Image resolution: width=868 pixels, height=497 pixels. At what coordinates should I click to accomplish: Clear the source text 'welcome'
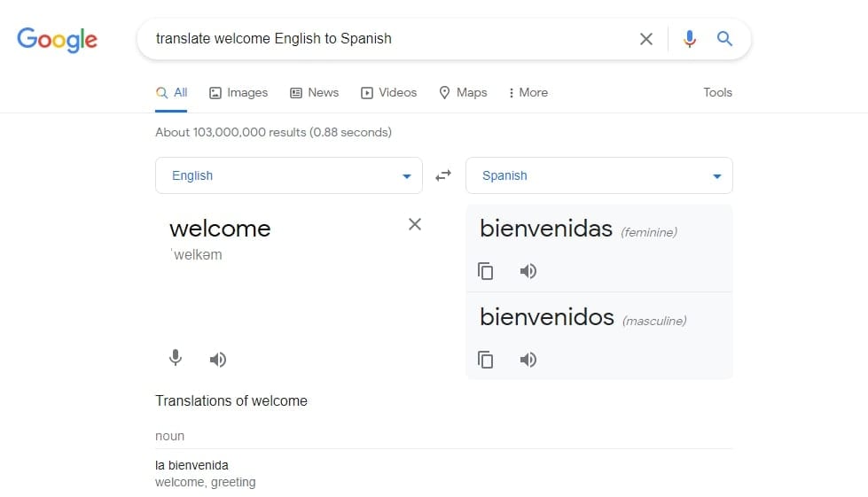(x=415, y=224)
